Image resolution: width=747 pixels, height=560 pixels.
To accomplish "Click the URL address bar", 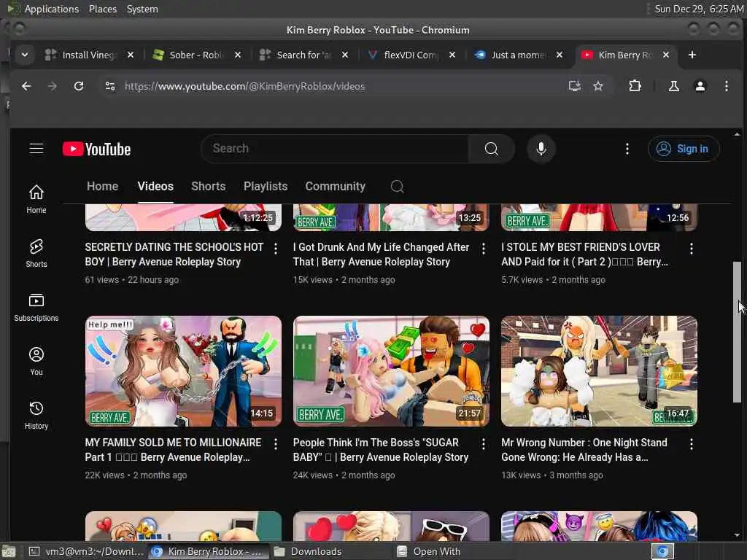I will (333, 86).
